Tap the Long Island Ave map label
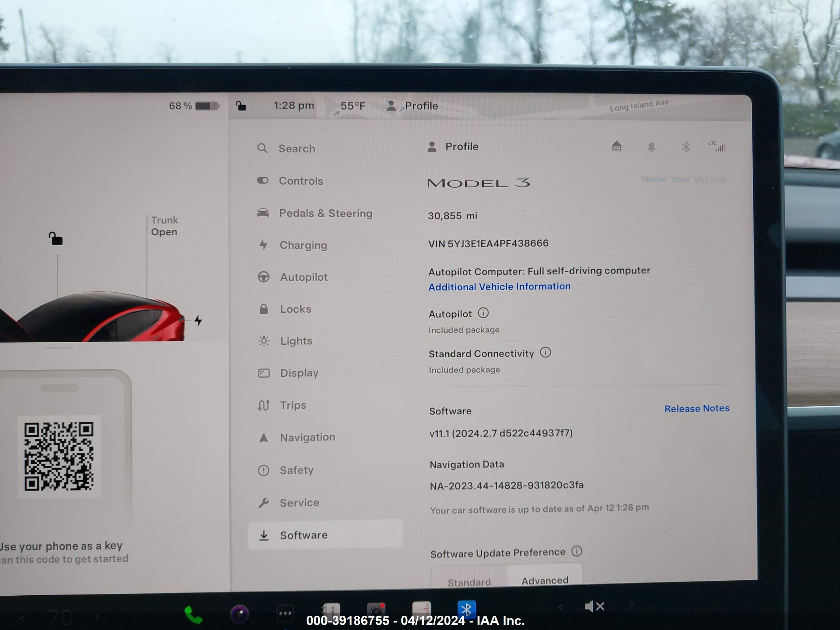The height and width of the screenshot is (630, 840). pos(639,105)
